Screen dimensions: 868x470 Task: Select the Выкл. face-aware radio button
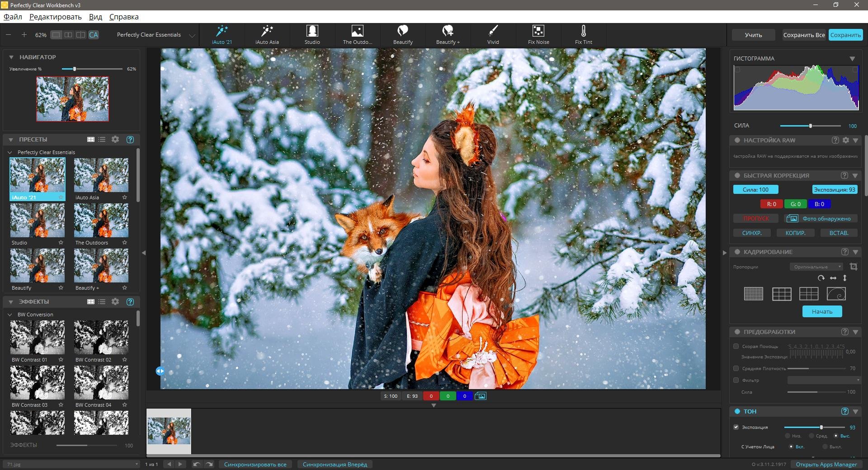coord(825,446)
